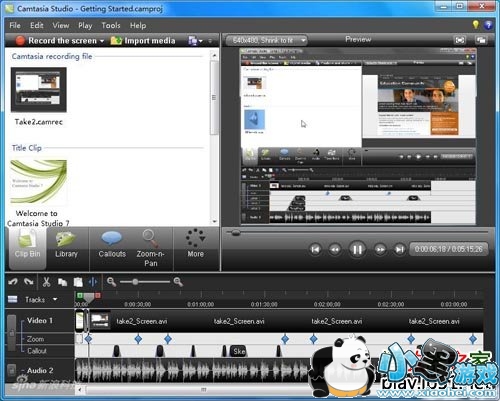Pause the preview playback
The width and height of the screenshot is (500, 401).
tap(357, 249)
